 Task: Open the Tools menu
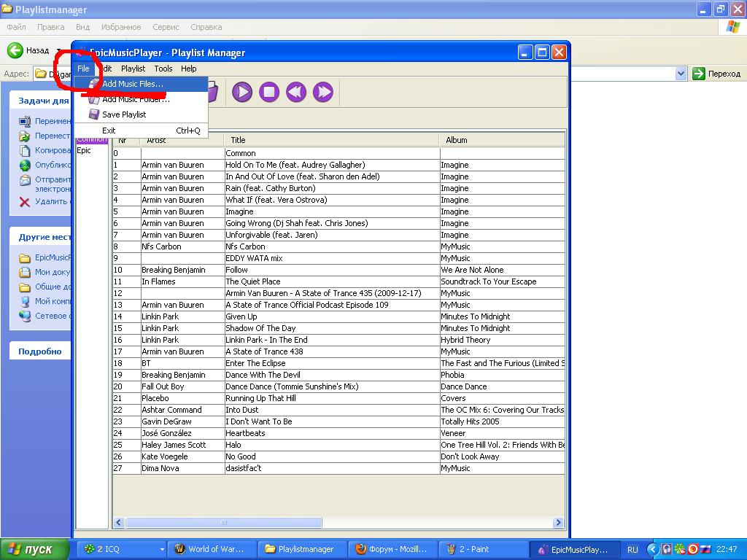163,69
